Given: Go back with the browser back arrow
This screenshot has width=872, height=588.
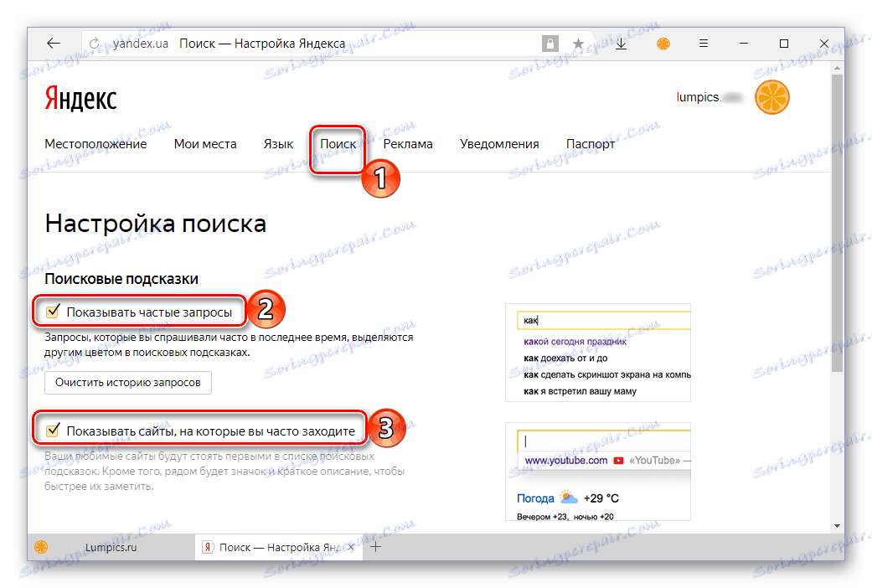Looking at the screenshot, I should (x=54, y=44).
